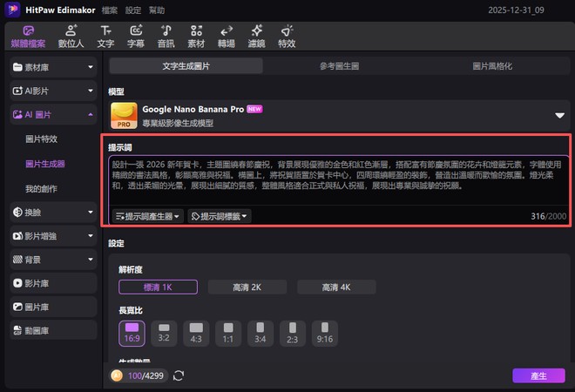Image resolution: width=575 pixels, height=392 pixels.
Task: Collapse the AI 圖片 section arrow
Action: click(91, 115)
